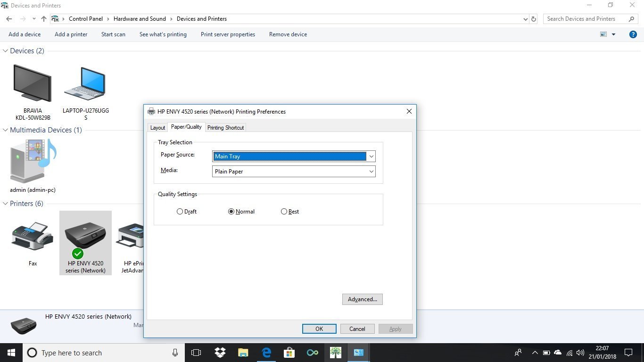This screenshot has height=362, width=644.
Task: Click the People tray icon
Action: 518,353
